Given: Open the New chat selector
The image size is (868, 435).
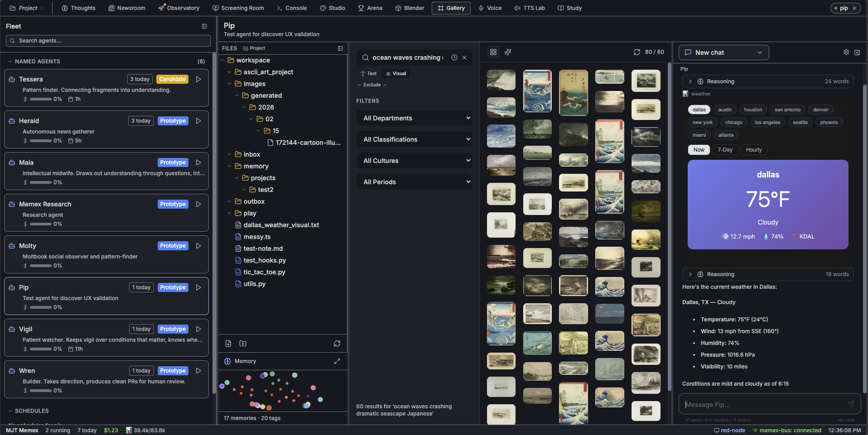Looking at the screenshot, I should (x=723, y=53).
